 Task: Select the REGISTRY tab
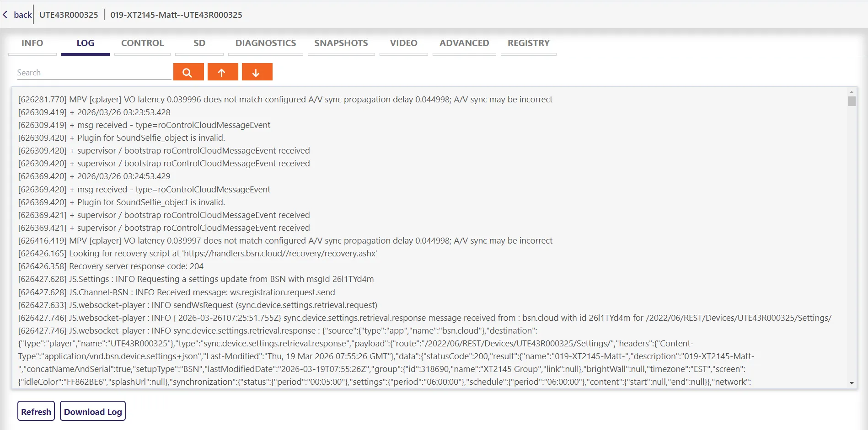click(x=529, y=43)
